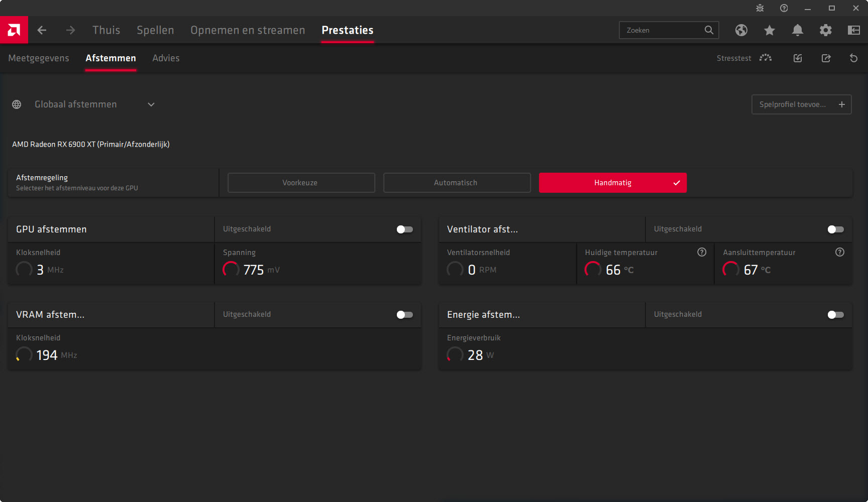Select the Prestaties tab
This screenshot has height=502, width=868.
348,30
